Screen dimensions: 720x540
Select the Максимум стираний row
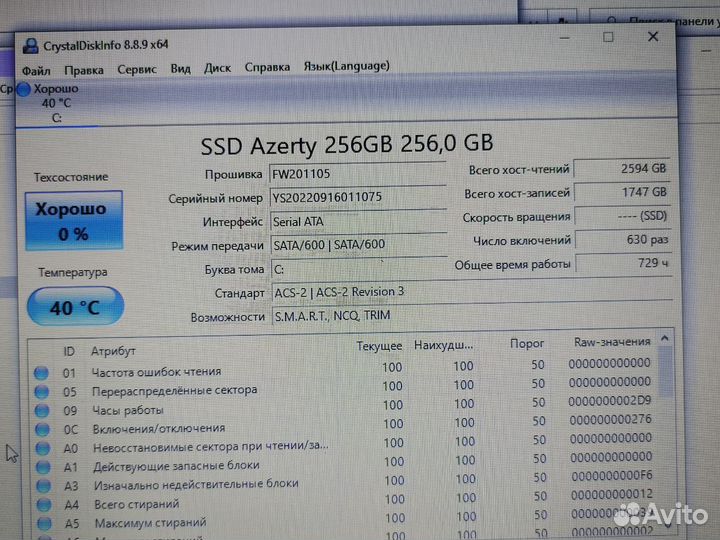coord(347,519)
